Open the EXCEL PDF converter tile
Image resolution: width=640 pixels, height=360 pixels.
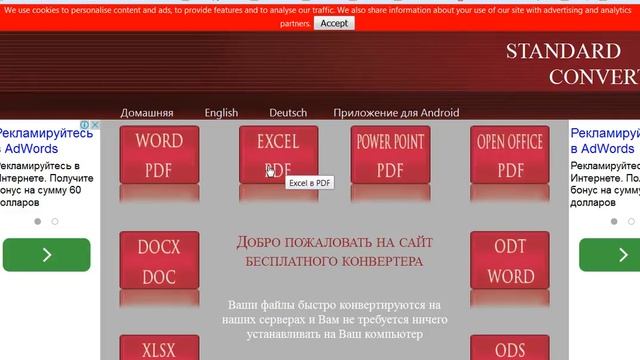pyautogui.click(x=279, y=155)
